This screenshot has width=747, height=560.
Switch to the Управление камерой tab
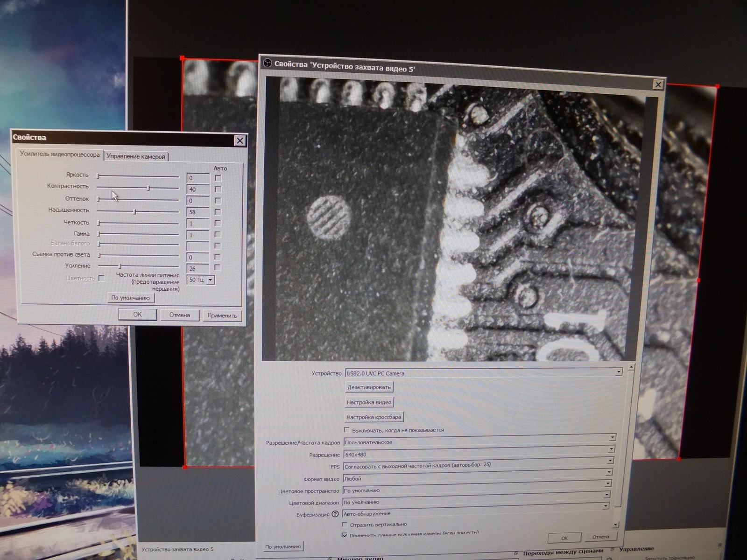tap(135, 156)
